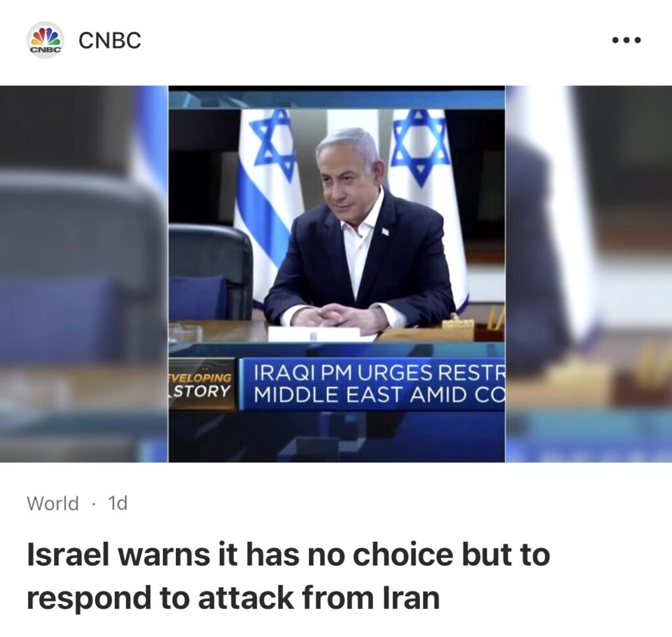Click the second headline line 'respond to attack'
672x637 pixels.
click(233, 597)
